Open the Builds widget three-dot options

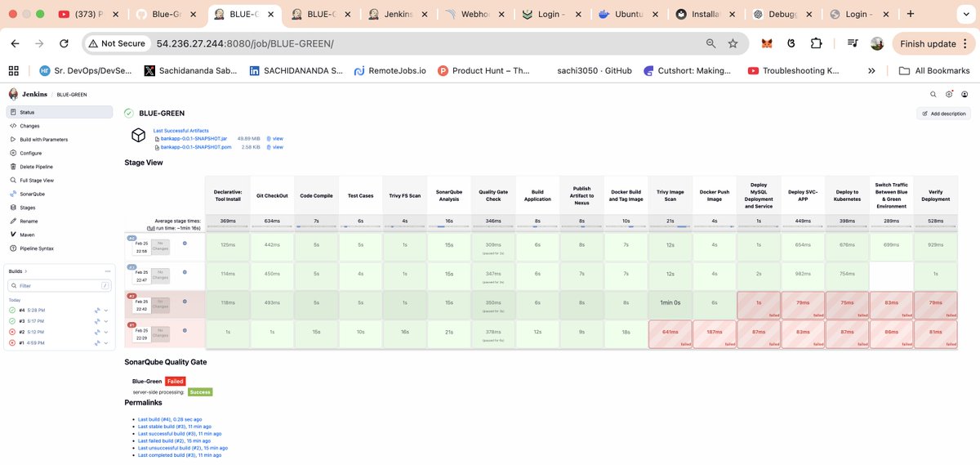click(x=108, y=271)
